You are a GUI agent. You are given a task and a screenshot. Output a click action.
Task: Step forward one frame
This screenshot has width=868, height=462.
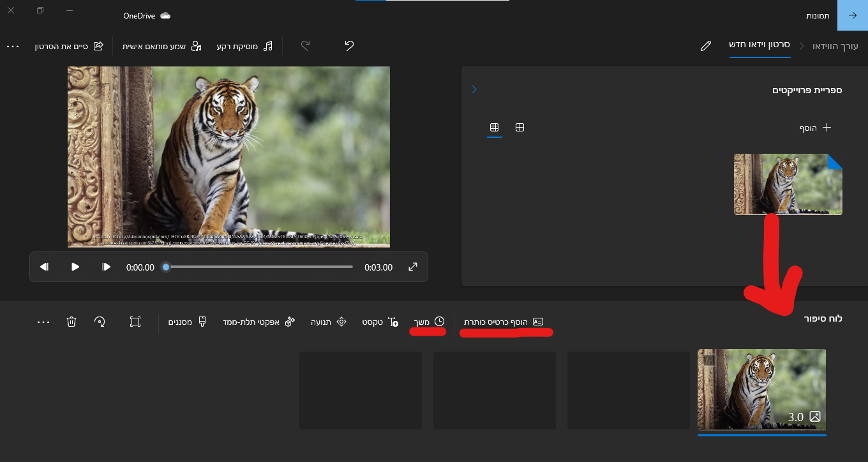(x=107, y=267)
